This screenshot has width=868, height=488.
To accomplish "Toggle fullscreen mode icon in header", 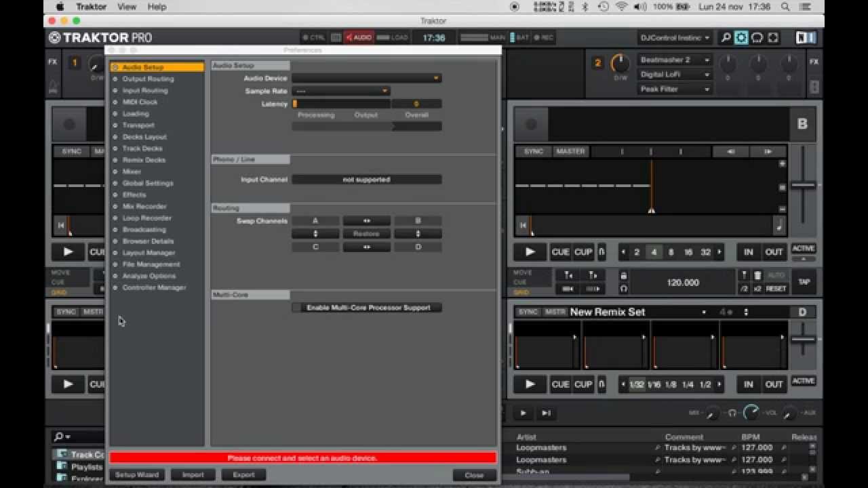I will coord(772,38).
